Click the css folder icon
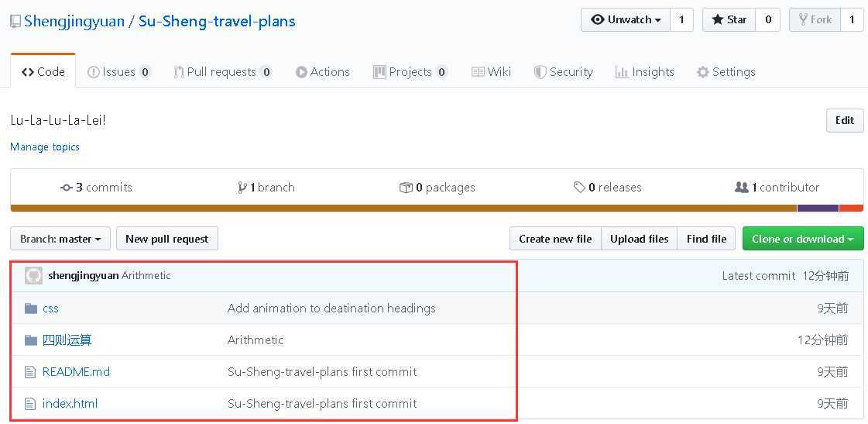The height and width of the screenshot is (424, 868). click(31, 309)
